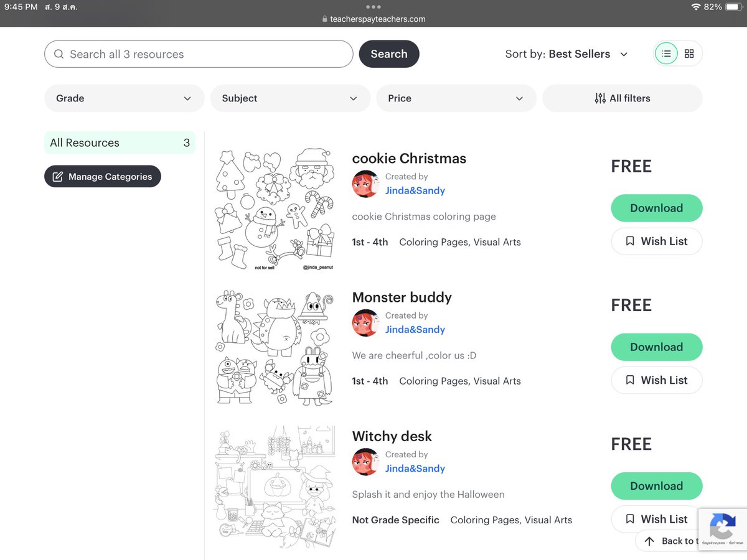Click the reCAPTCHA badge
The image size is (747, 560).
pyautogui.click(x=723, y=529)
